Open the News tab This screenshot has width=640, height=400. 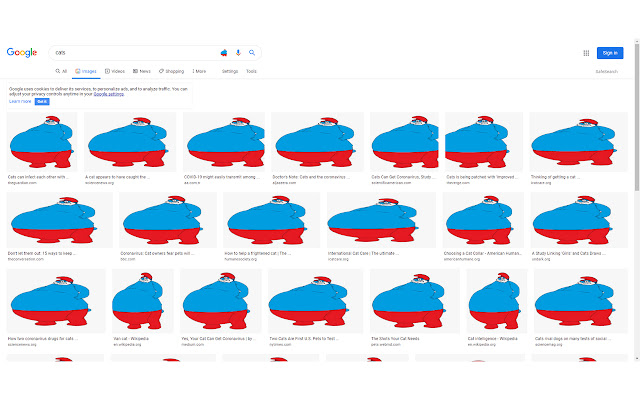(x=142, y=71)
